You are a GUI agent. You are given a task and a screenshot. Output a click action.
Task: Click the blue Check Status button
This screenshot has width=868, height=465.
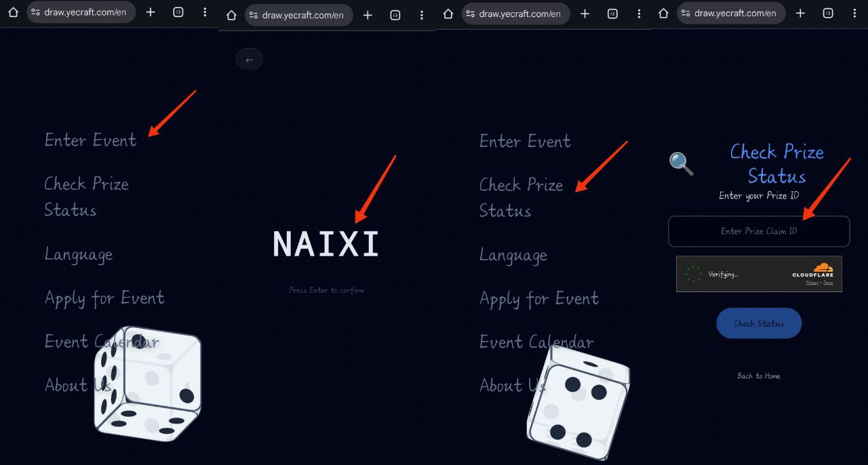pyautogui.click(x=759, y=323)
